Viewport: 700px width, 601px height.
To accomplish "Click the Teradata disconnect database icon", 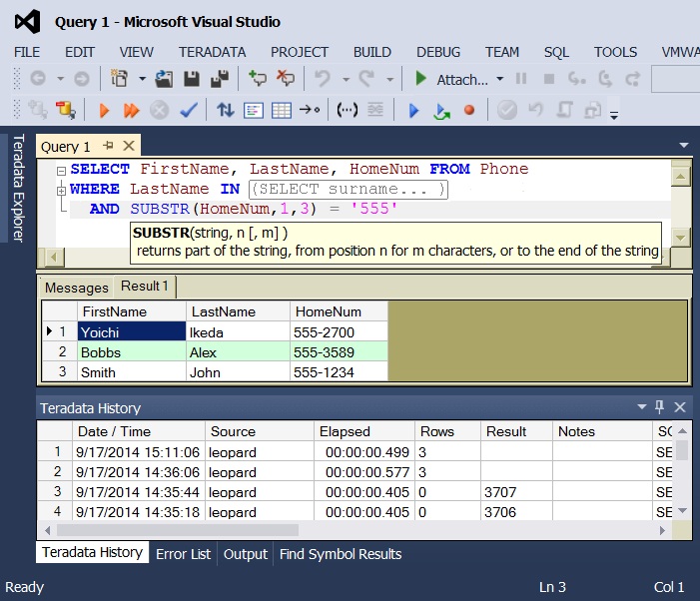I will [x=65, y=110].
